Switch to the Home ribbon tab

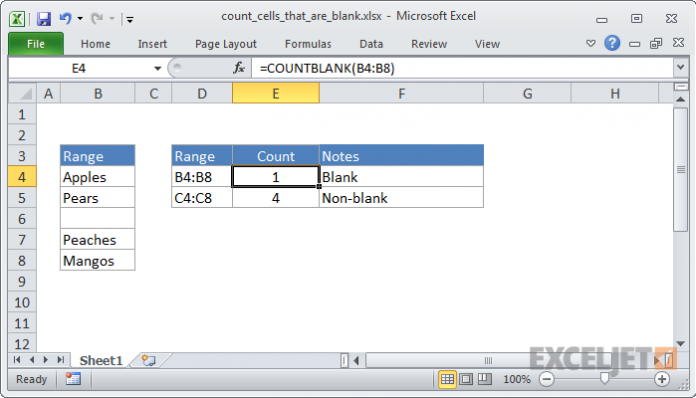tap(95, 44)
